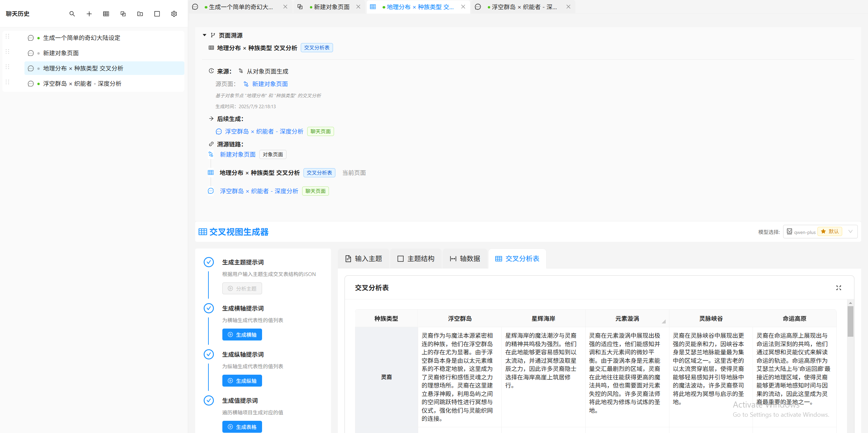Switch to the 主题结构 tab
The height and width of the screenshot is (433, 868).
click(416, 259)
